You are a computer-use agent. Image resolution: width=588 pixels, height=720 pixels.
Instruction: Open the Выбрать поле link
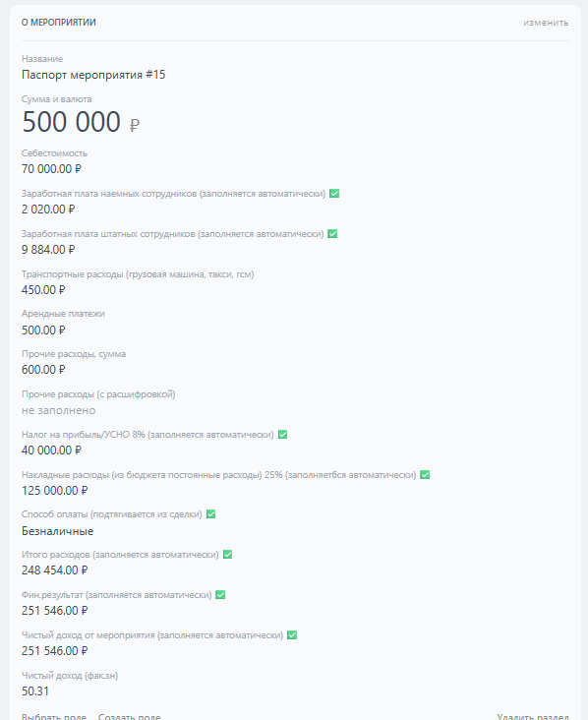pyautogui.click(x=54, y=716)
